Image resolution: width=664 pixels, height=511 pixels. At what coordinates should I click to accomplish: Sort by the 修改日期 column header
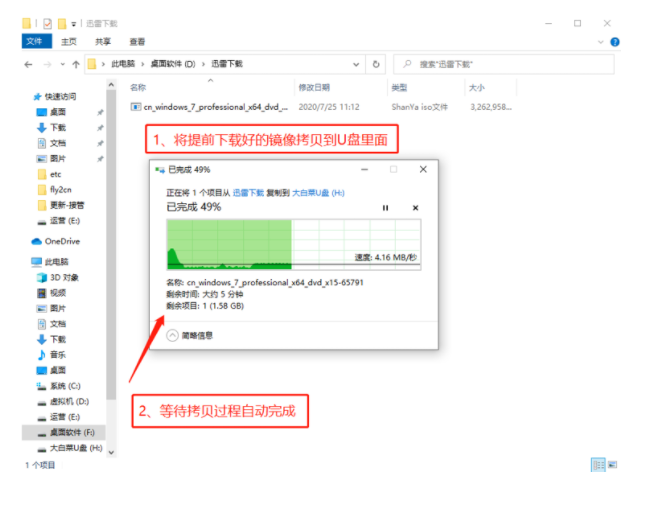tap(314, 88)
